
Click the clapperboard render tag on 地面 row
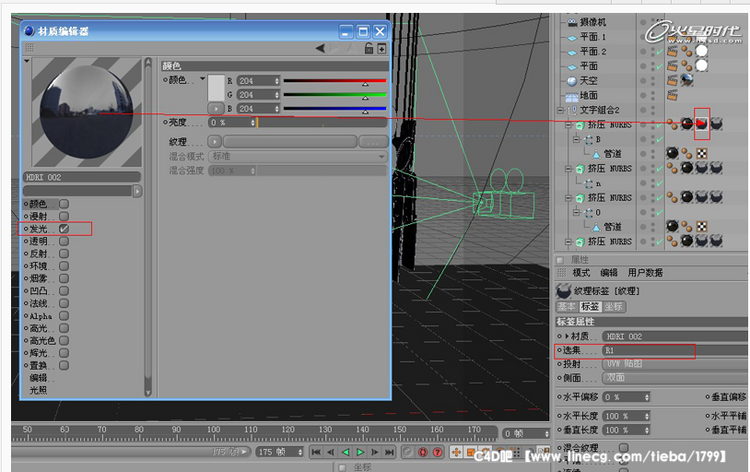pyautogui.click(x=672, y=95)
